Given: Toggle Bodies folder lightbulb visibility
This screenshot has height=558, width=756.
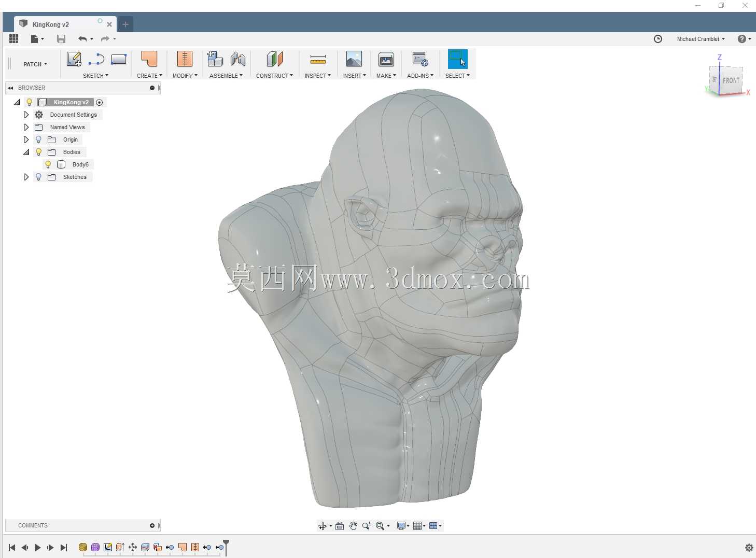Looking at the screenshot, I should click(38, 152).
